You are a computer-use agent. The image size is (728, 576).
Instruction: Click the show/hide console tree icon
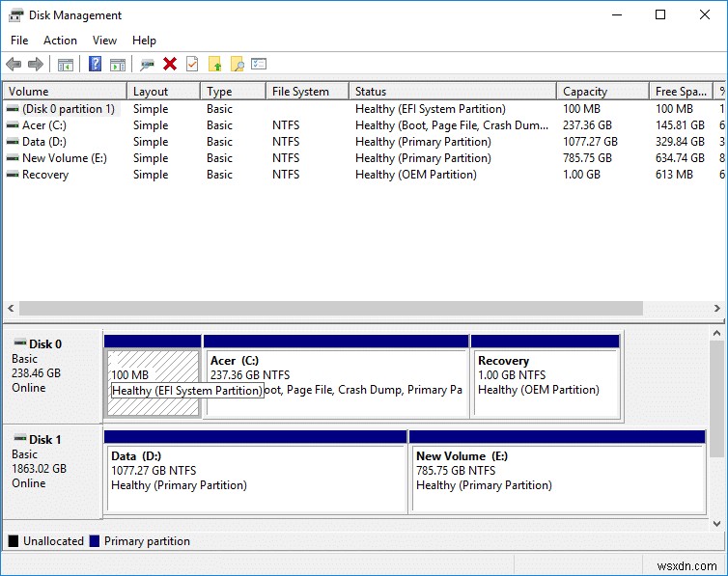coord(66,64)
